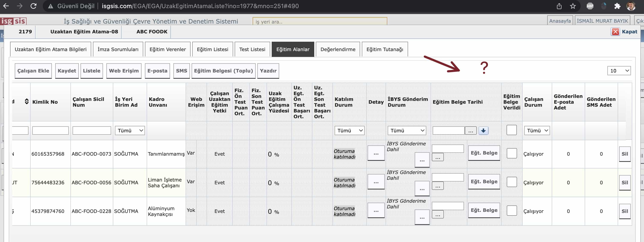Screen dimensions: 644x242
Task: Open the browser extensions puzzle icon
Action: (617, 6)
